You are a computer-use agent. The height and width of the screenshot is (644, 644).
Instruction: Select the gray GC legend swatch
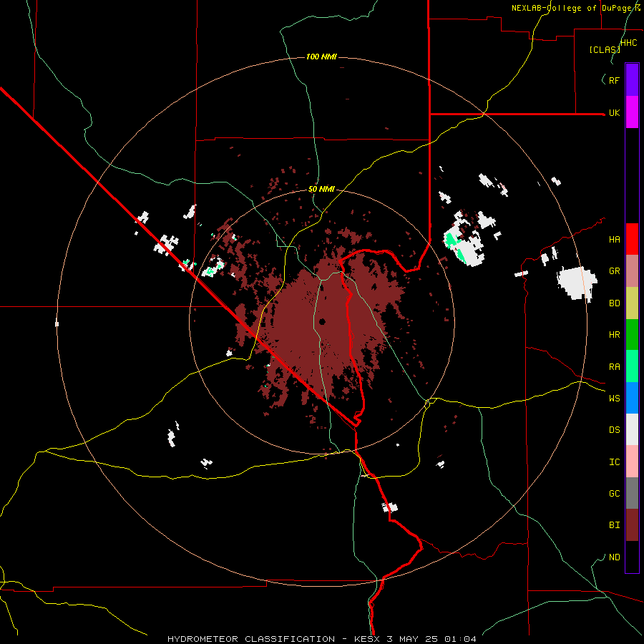632,493
